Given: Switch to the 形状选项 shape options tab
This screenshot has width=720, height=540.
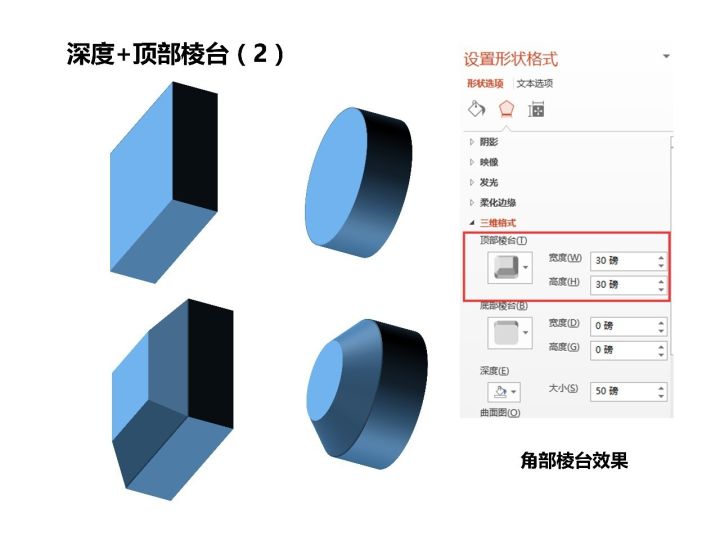Looking at the screenshot, I should tap(485, 84).
